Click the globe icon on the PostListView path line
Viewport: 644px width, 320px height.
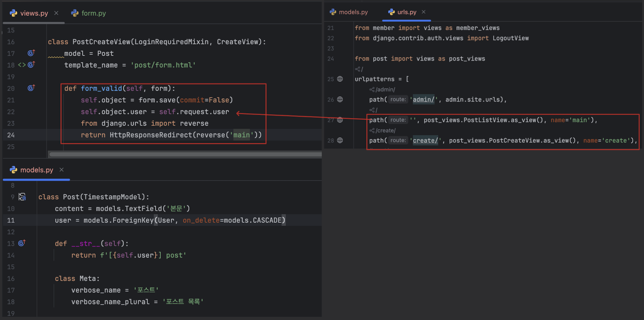(x=340, y=120)
